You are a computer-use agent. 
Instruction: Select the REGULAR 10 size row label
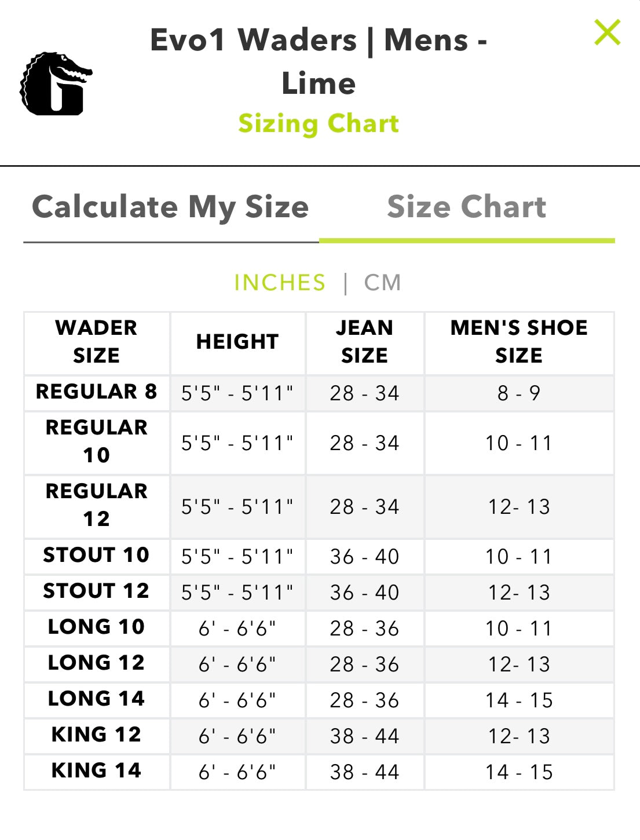[x=97, y=441]
